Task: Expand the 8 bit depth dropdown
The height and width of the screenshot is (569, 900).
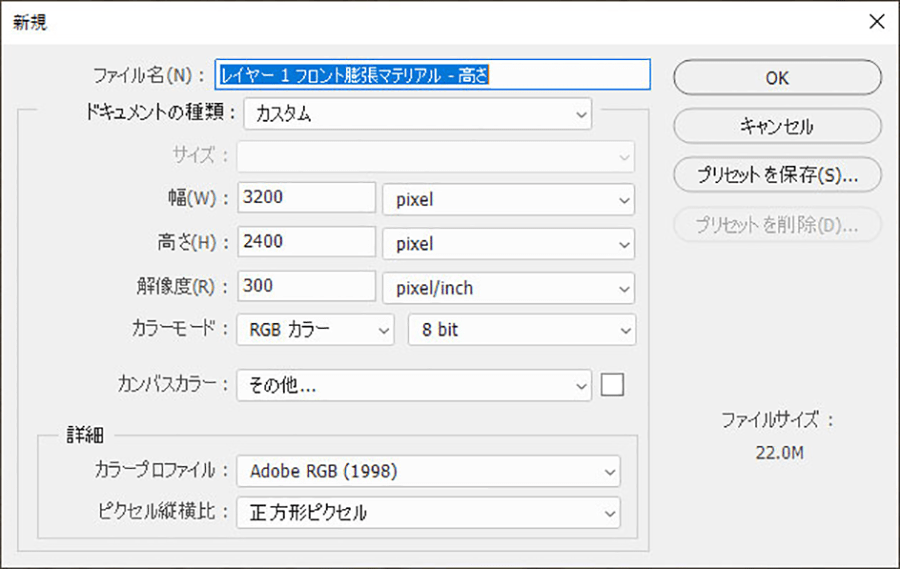Action: click(521, 330)
